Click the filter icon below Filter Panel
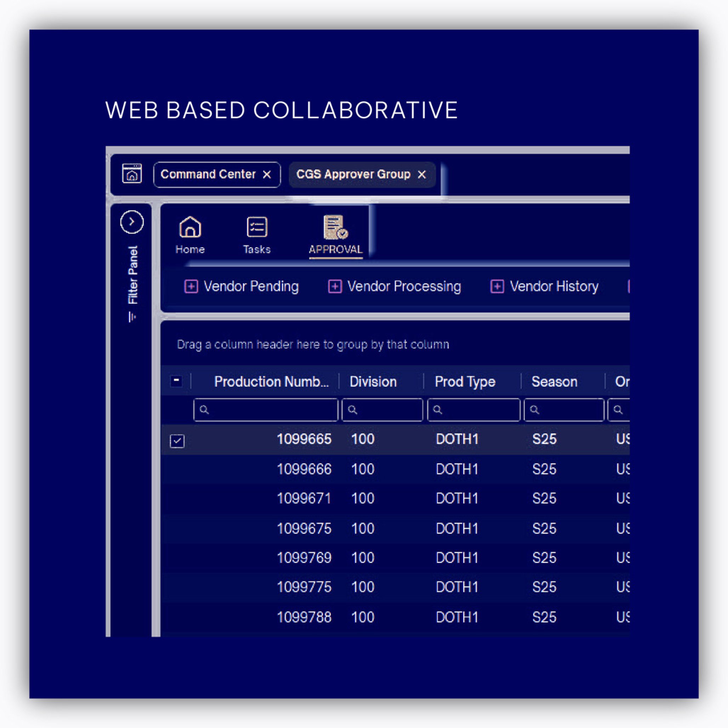Image resolution: width=728 pixels, height=728 pixels. [132, 317]
